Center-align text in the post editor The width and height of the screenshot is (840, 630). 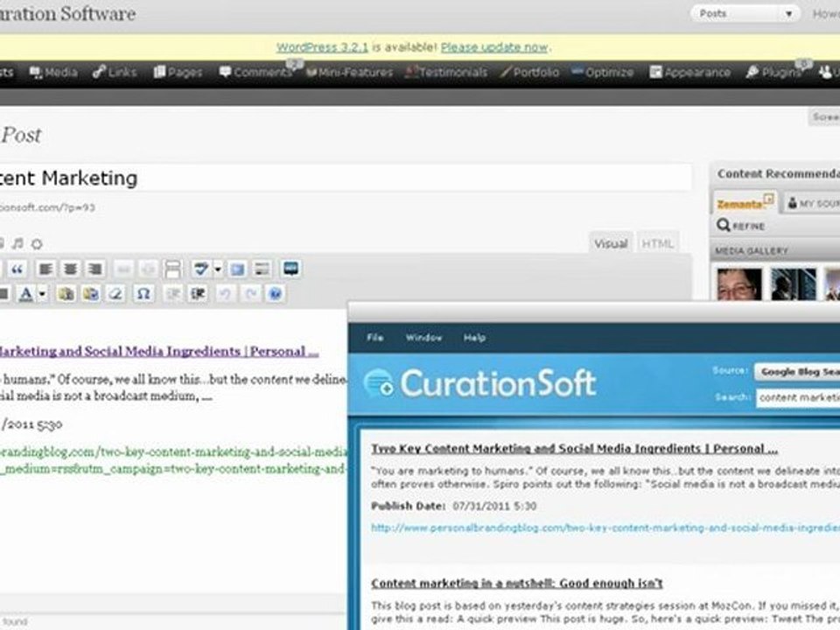pyautogui.click(x=70, y=269)
